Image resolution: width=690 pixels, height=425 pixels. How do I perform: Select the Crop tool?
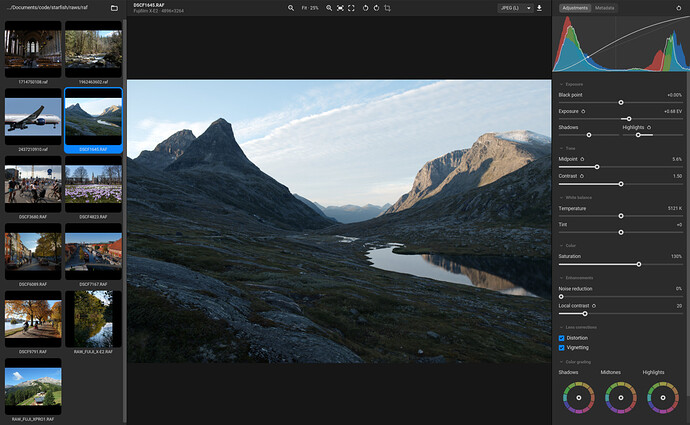[387, 8]
